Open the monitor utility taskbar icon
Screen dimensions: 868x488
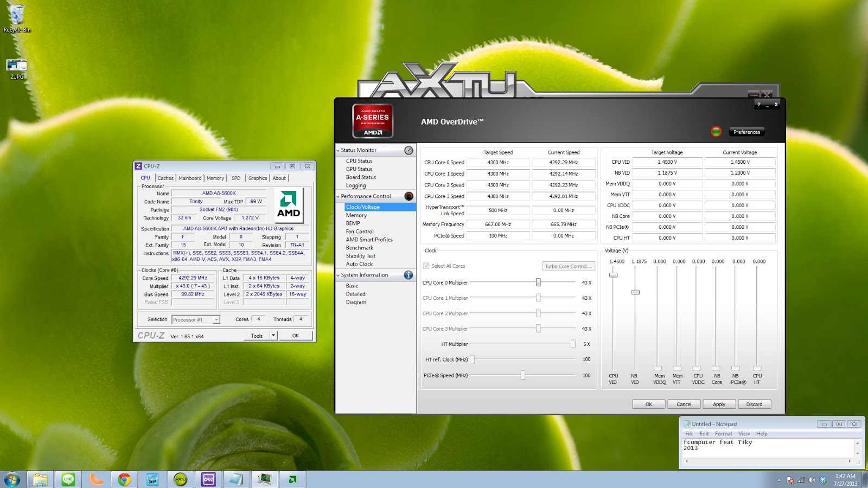265,479
